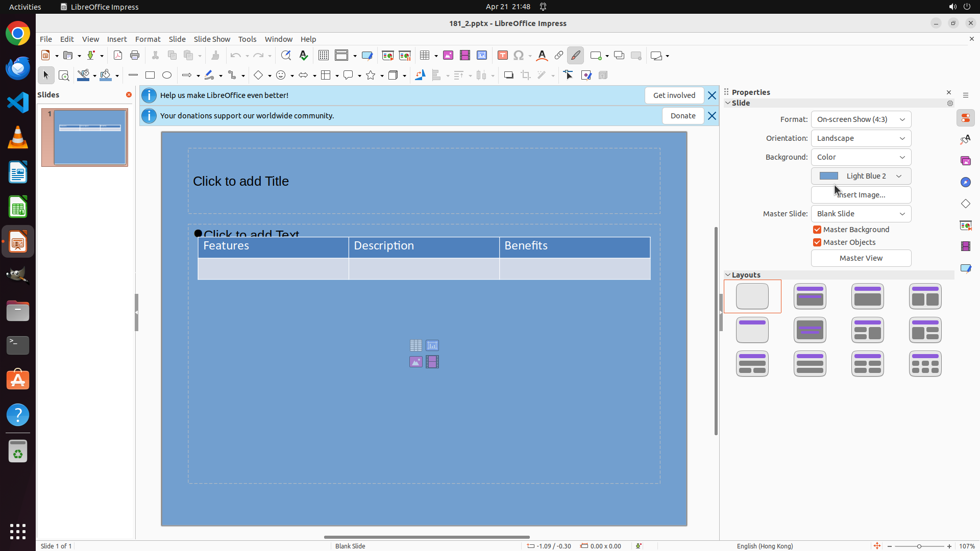980x551 pixels.
Task: Uncheck the Master Objects checkbox
Action: coord(817,242)
